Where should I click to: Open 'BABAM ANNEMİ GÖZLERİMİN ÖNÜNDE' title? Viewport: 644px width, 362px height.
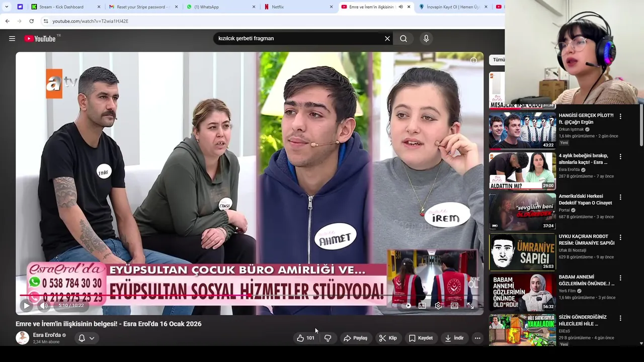tap(586, 280)
